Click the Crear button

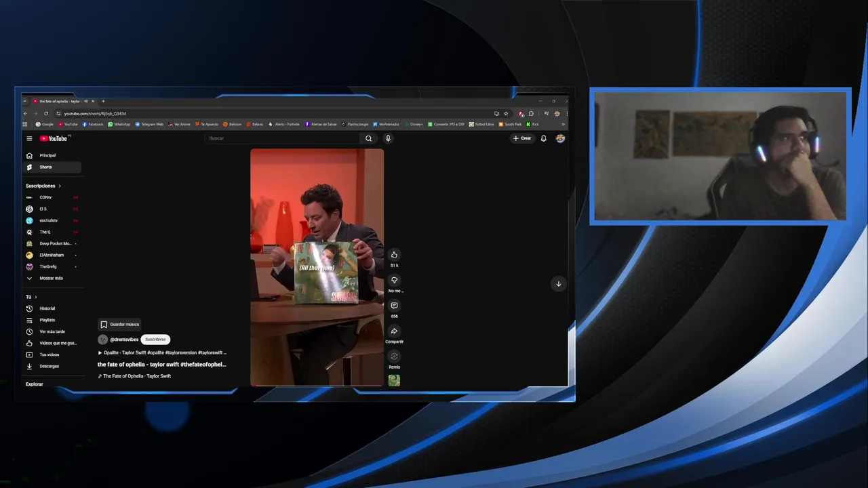coord(522,138)
